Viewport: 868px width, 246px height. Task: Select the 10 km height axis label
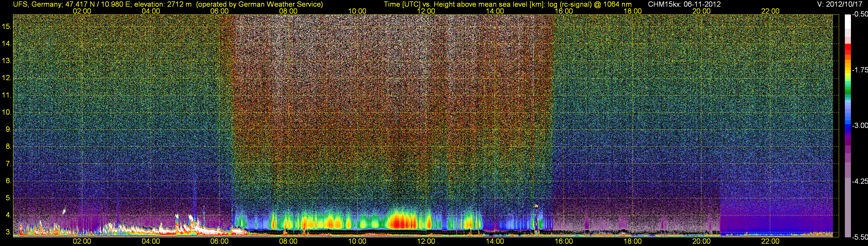point(6,112)
